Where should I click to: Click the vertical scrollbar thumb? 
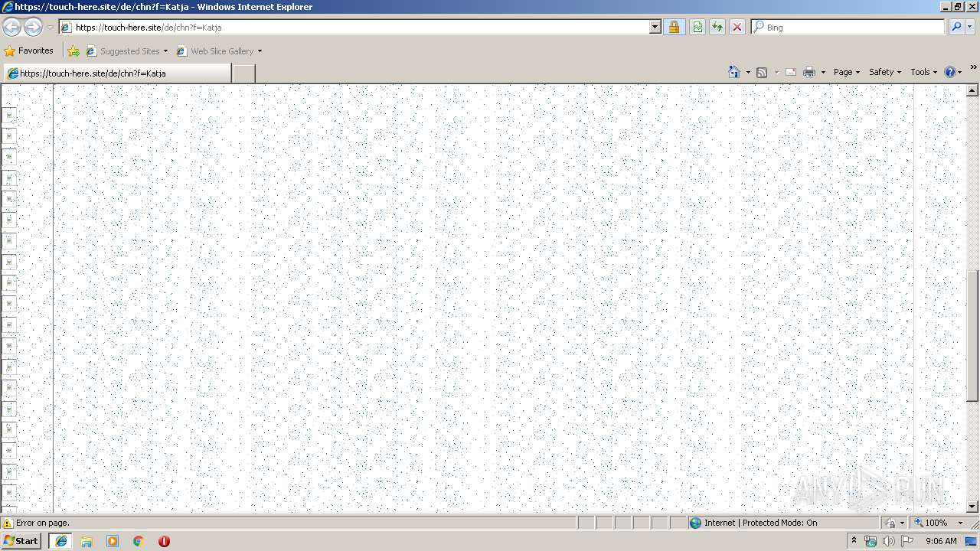[972, 336]
